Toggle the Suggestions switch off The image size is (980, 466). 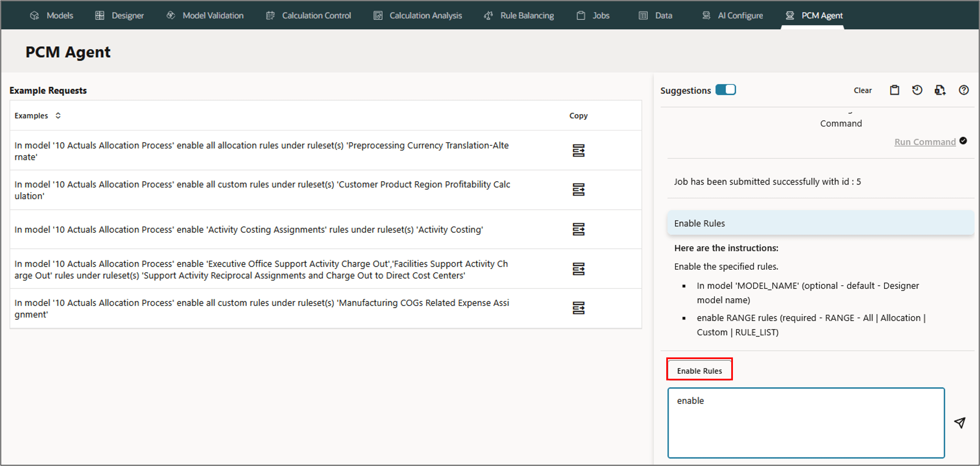click(x=725, y=90)
